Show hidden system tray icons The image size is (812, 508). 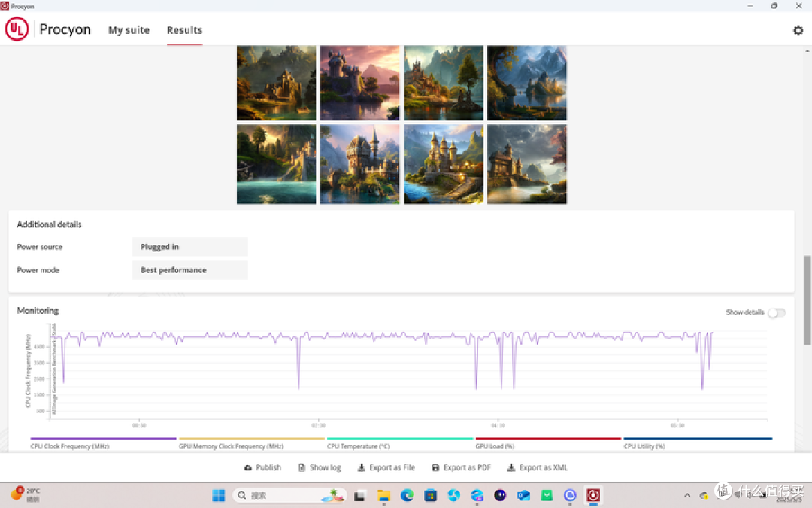(687, 495)
